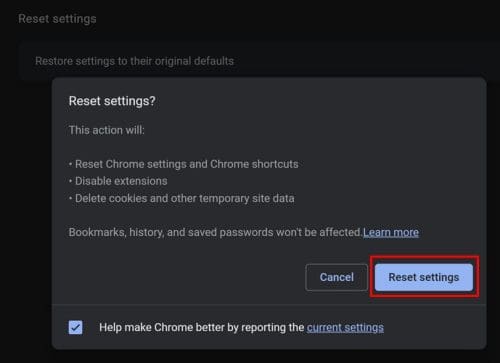Select 'Bookmarks, history, and saved passwords' sentence
The image size is (500, 363).
tap(215, 232)
